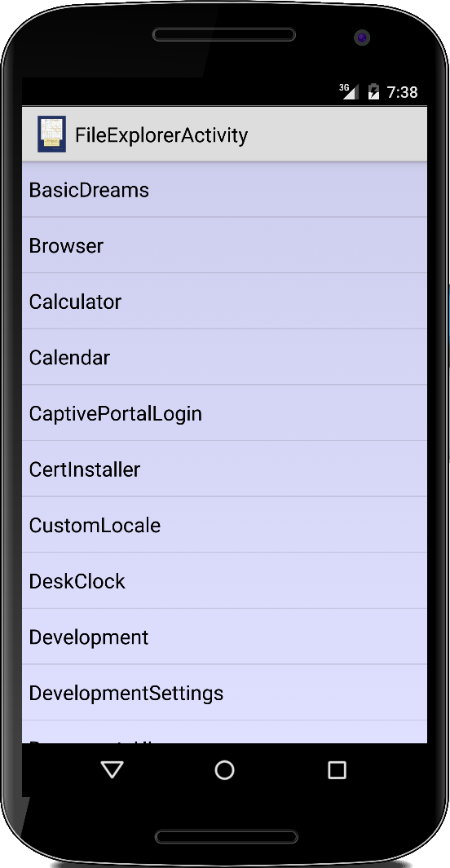
Task: Select the Calculator list item
Action: coord(225,301)
